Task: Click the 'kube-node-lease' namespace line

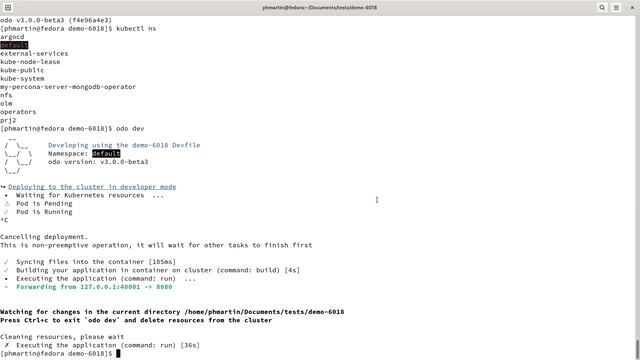Action: pyautogui.click(x=30, y=62)
